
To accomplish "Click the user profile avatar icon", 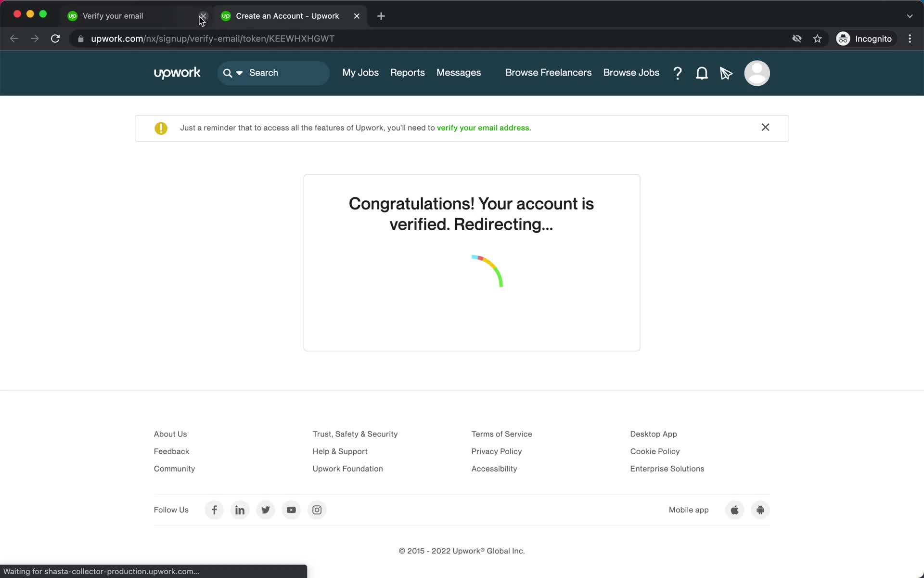I will (757, 73).
